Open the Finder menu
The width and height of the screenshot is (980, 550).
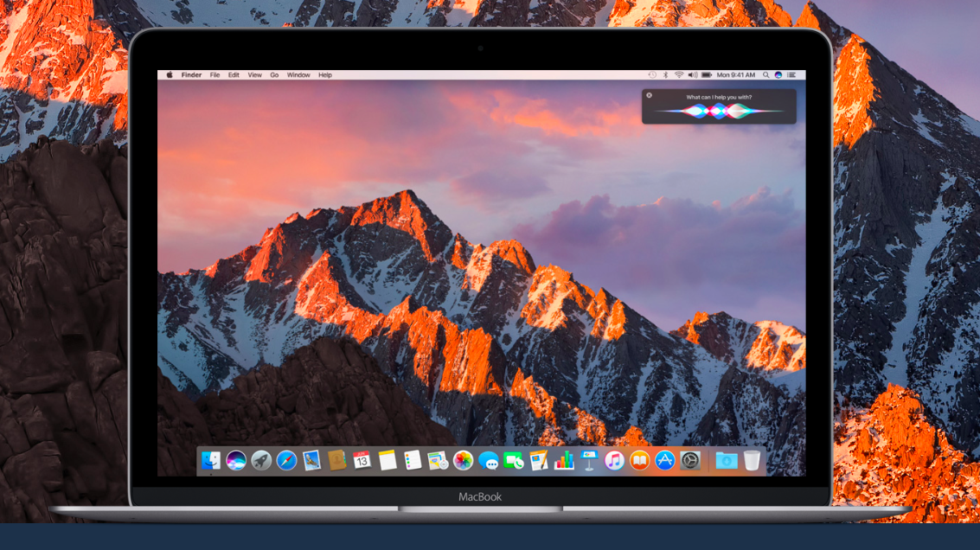coord(191,75)
